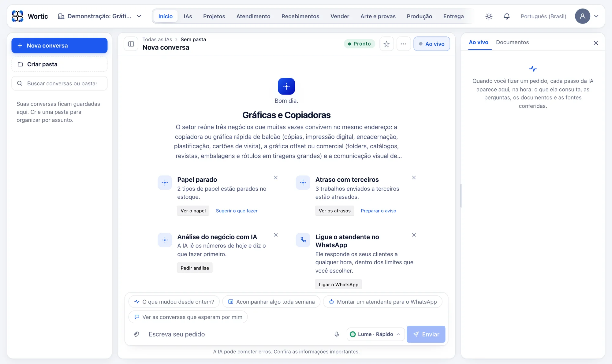
Task: Open the three-dots more options menu
Action: pyautogui.click(x=404, y=44)
